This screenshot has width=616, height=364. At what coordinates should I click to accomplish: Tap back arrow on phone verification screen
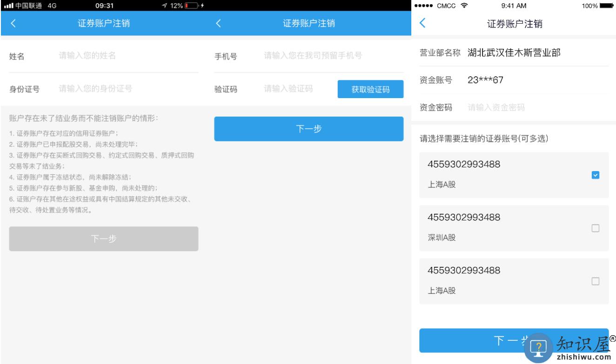218,24
